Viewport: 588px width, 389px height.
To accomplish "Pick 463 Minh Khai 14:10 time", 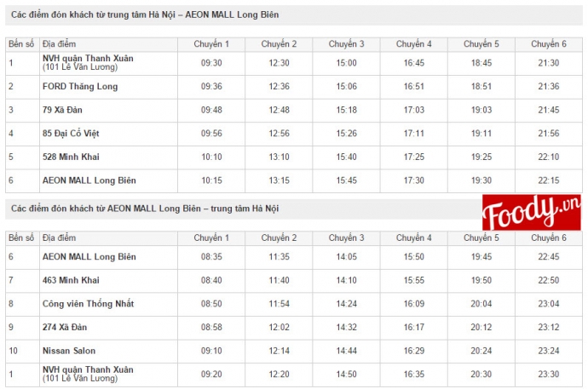I will 347,280.
